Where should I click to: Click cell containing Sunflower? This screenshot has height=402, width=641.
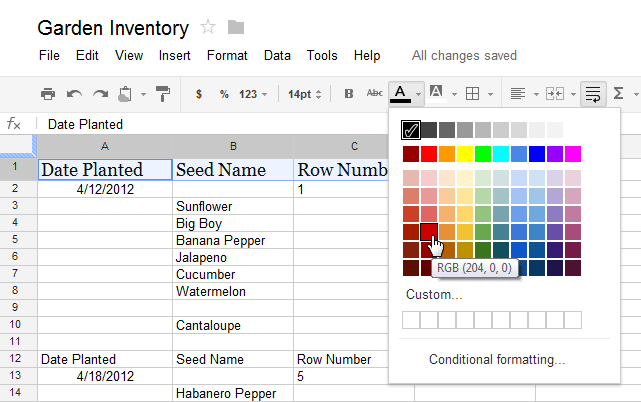(x=233, y=206)
